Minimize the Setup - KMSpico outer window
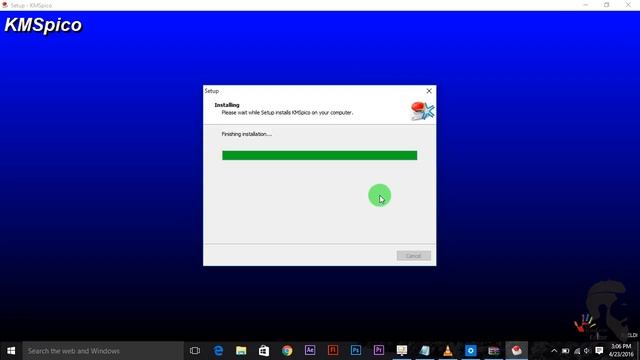Viewport: 640px width, 360px height. point(586,5)
